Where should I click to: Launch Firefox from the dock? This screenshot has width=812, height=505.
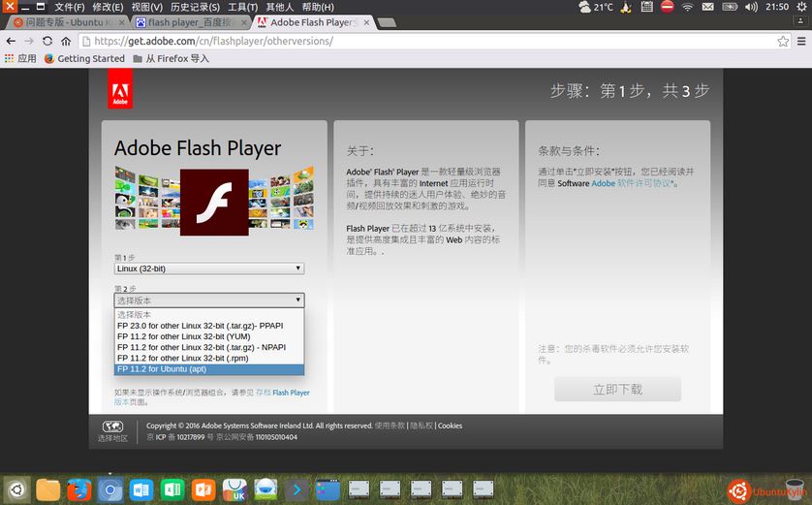click(78, 490)
